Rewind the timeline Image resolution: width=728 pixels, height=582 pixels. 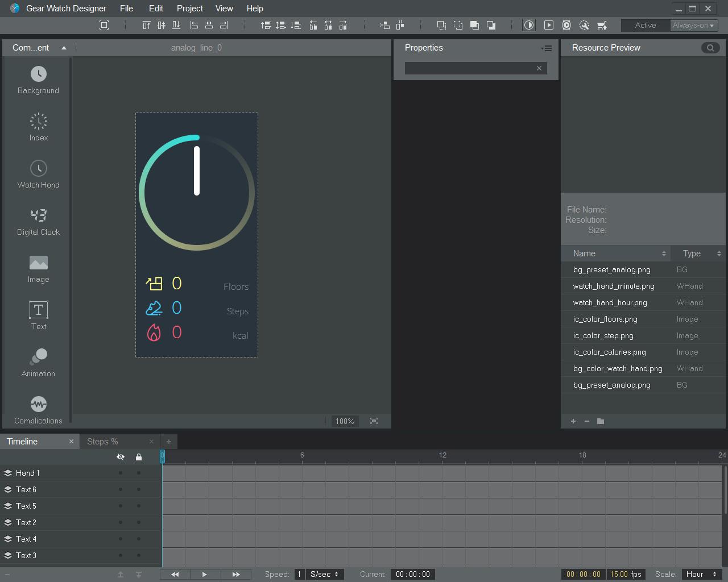coord(175,574)
